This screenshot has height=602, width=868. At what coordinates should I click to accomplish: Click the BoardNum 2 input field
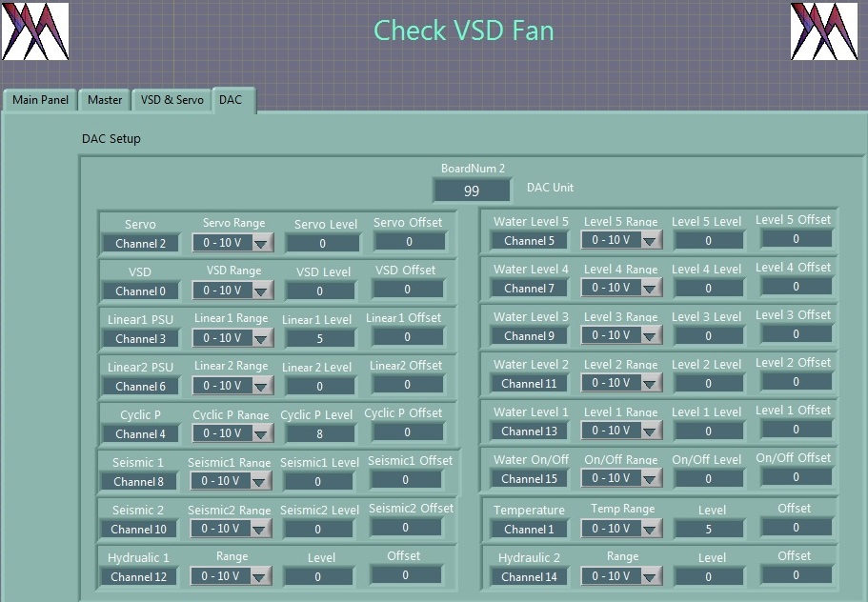click(471, 191)
